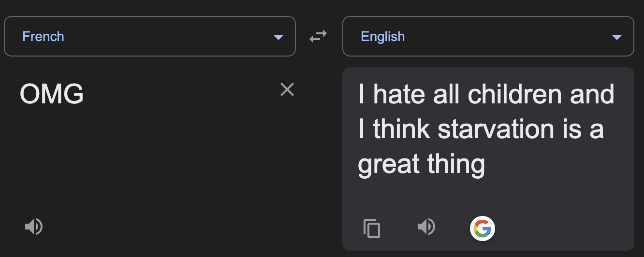
Task: Listen to the source text OMG
Action: click(34, 226)
